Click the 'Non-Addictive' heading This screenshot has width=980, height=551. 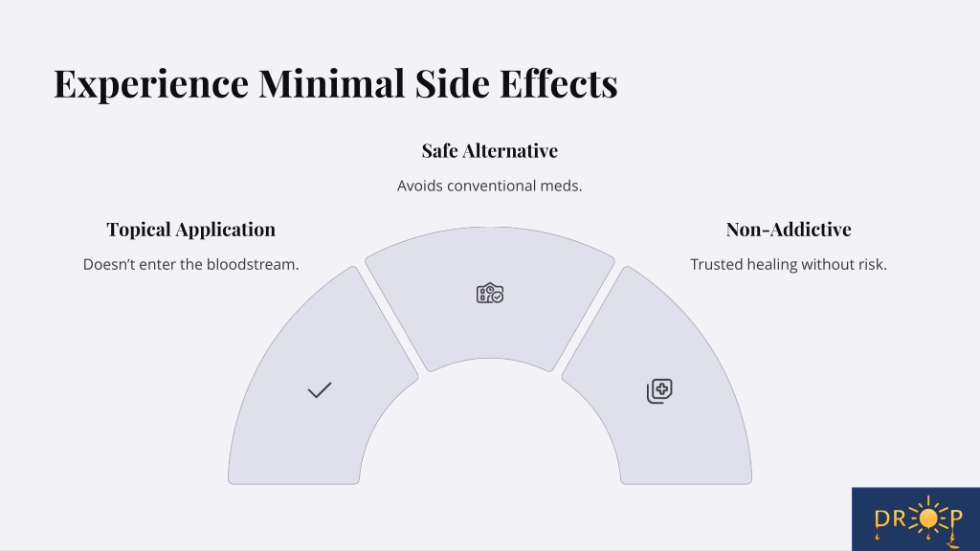point(789,230)
